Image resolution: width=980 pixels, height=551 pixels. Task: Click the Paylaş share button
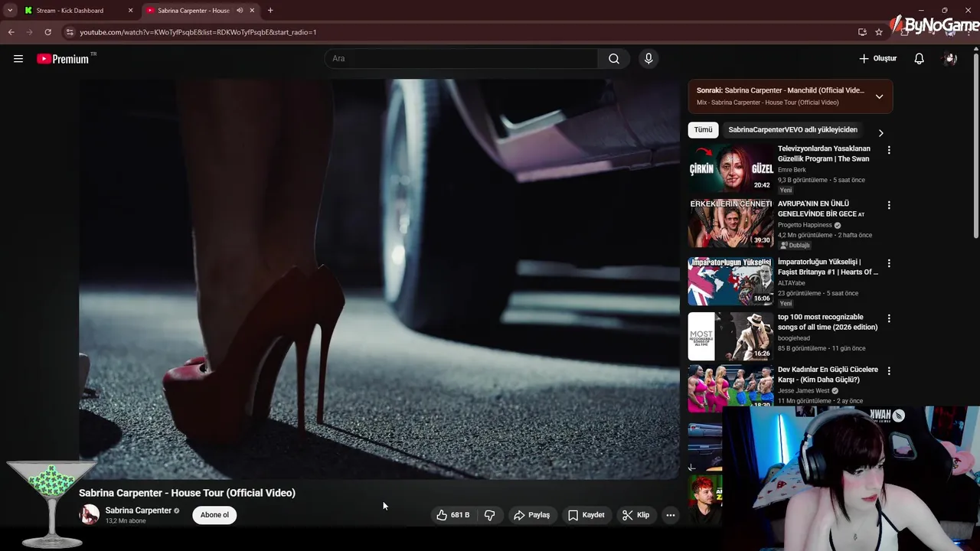[x=532, y=515]
